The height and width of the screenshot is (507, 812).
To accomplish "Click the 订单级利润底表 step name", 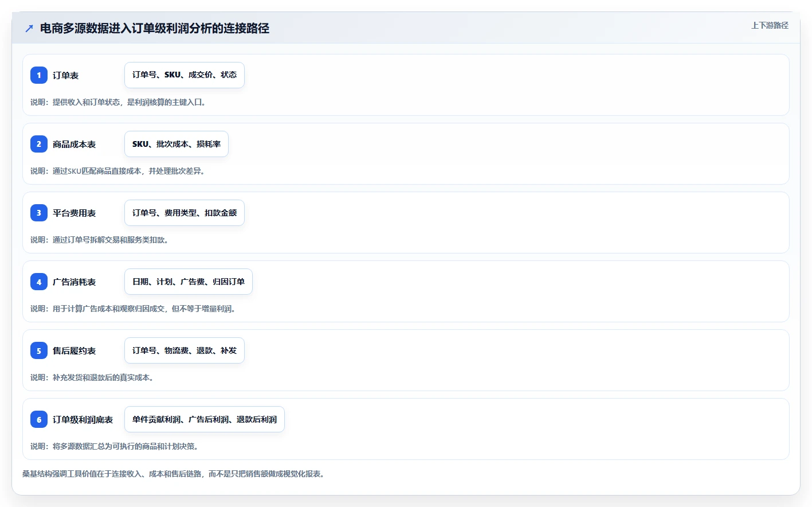I will tap(83, 419).
